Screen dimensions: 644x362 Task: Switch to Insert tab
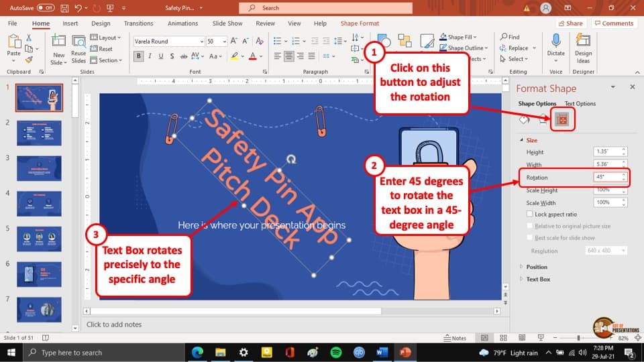click(70, 23)
